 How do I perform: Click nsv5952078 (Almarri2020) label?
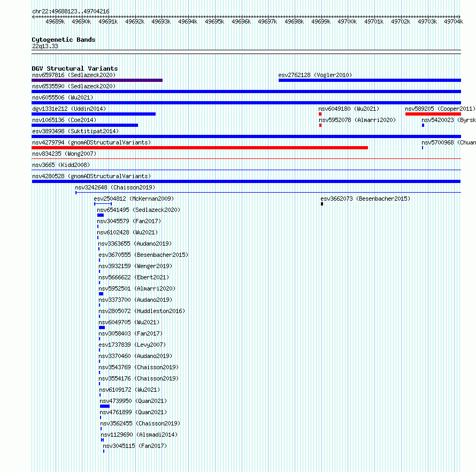pos(357,120)
